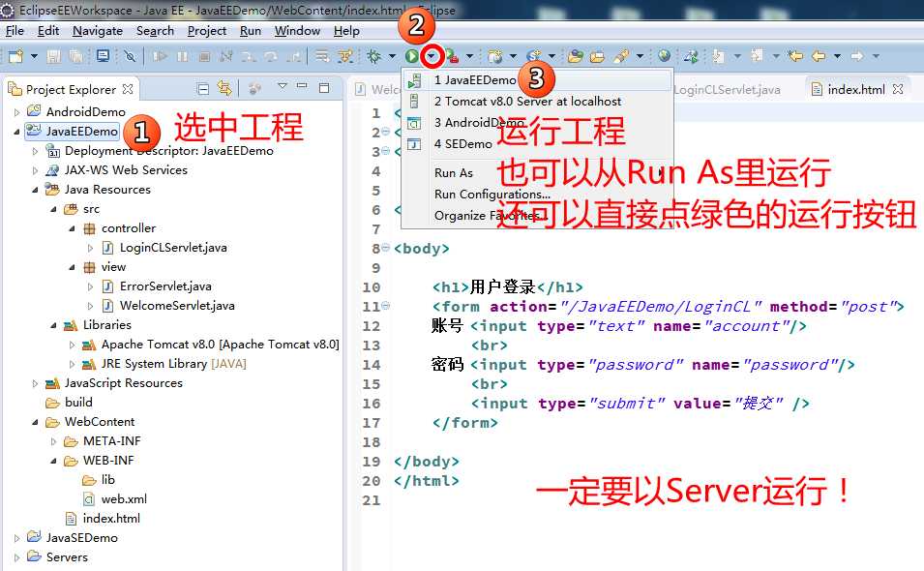The image size is (924, 571).
Task: Maximize the Project Explorer panel
Action: pyautogui.click(x=323, y=88)
